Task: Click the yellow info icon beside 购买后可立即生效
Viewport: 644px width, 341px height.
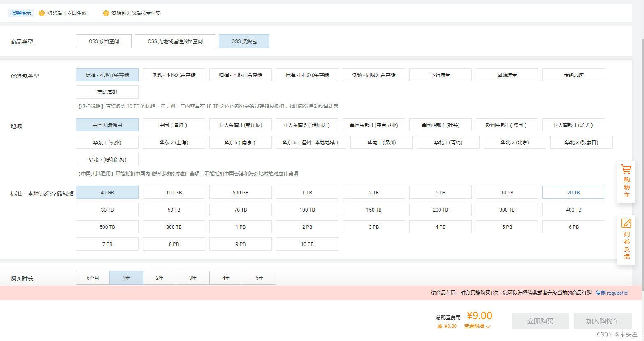Action: 42,13
